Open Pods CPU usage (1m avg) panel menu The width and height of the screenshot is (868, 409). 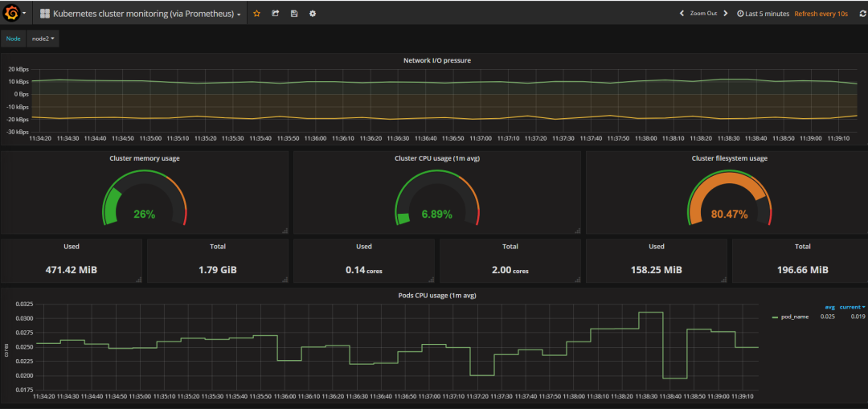click(436, 296)
